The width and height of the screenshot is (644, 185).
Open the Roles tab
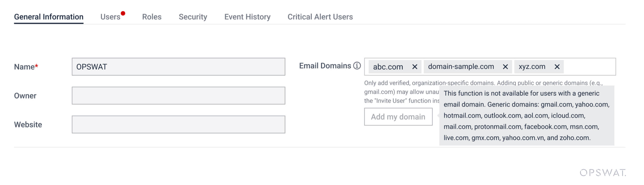152,17
